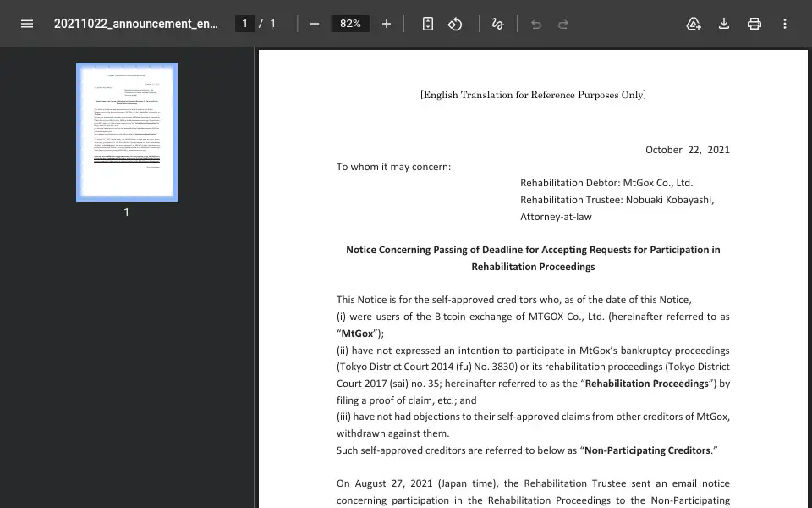Screen dimensions: 812x508
Task: Click the redo arrow icon
Action: pyautogui.click(x=563, y=24)
